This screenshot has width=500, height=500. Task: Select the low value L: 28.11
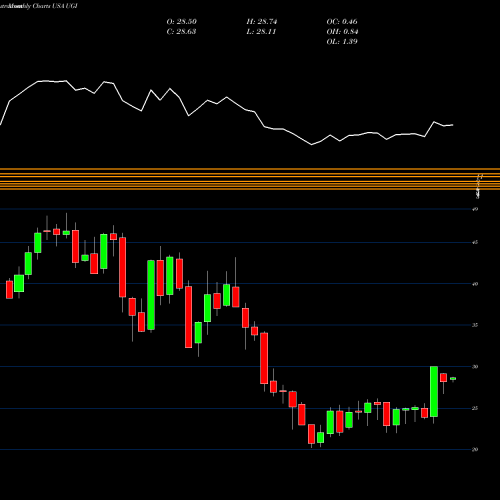click(x=261, y=32)
